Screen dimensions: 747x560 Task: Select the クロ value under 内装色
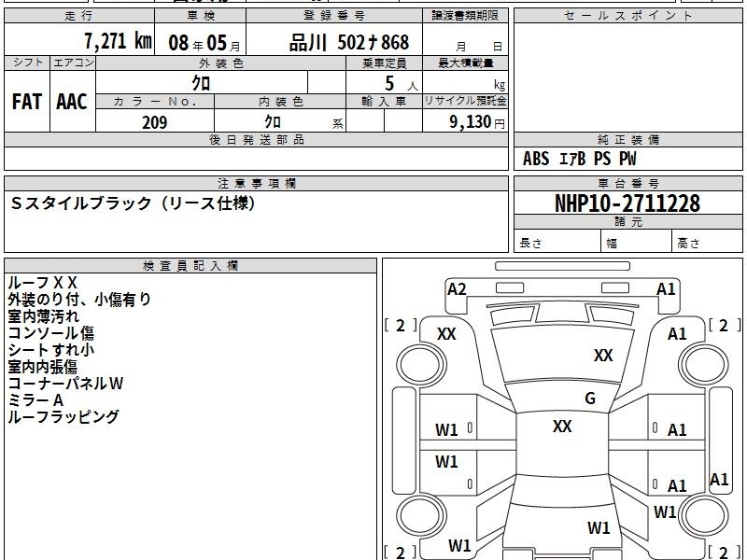(x=273, y=121)
